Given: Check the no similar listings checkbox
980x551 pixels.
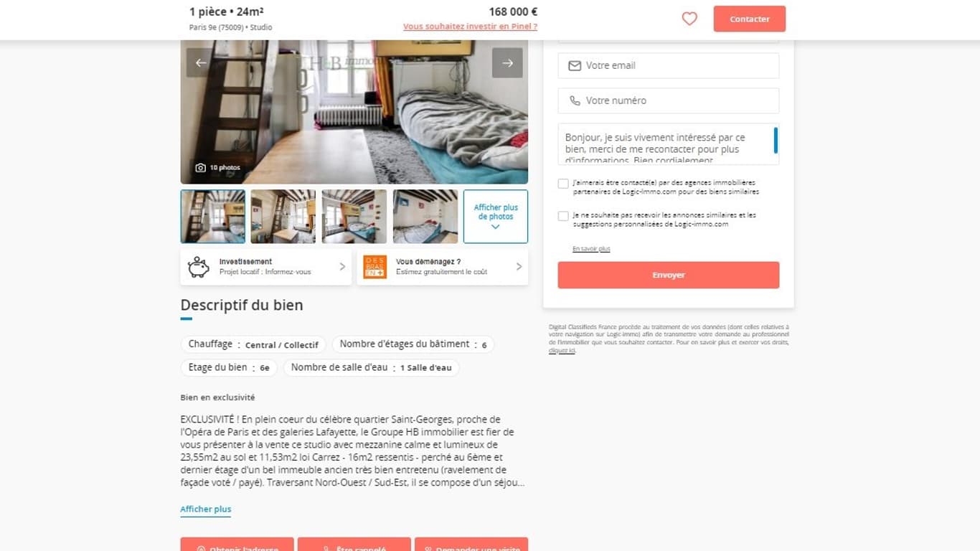Looking at the screenshot, I should click(x=563, y=216).
